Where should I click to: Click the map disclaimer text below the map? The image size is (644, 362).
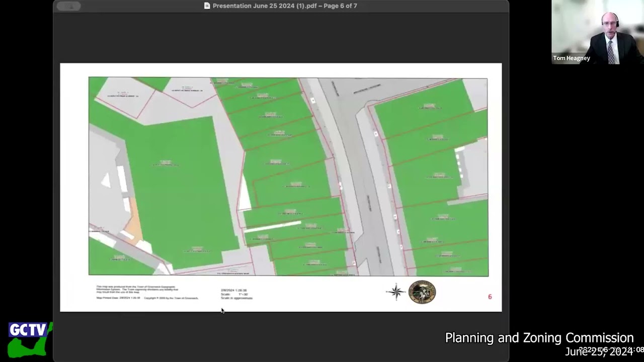click(147, 292)
